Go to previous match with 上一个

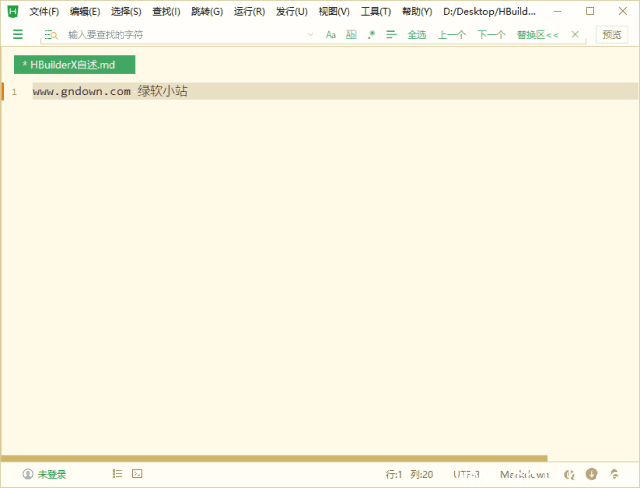tap(452, 34)
